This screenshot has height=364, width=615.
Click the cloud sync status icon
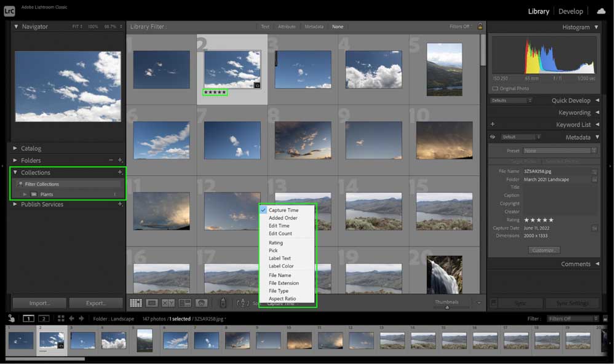click(601, 11)
